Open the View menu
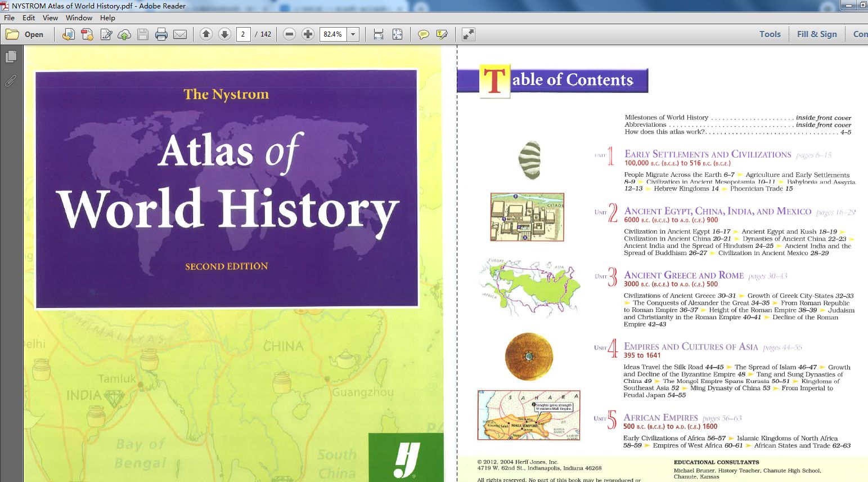This screenshot has height=482, width=868. tap(50, 17)
